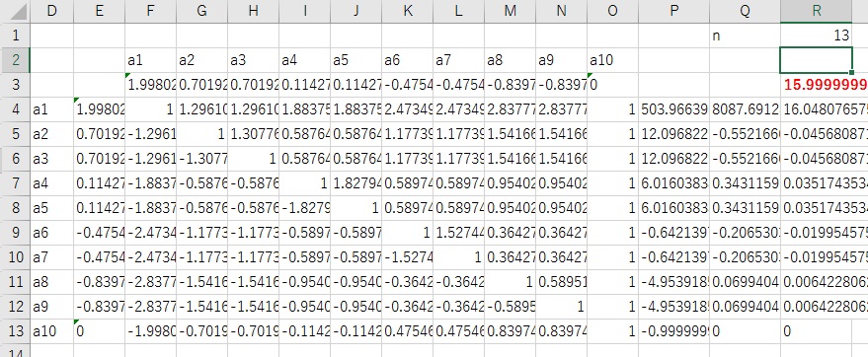Select row header 12
868x357 pixels.
15,307
